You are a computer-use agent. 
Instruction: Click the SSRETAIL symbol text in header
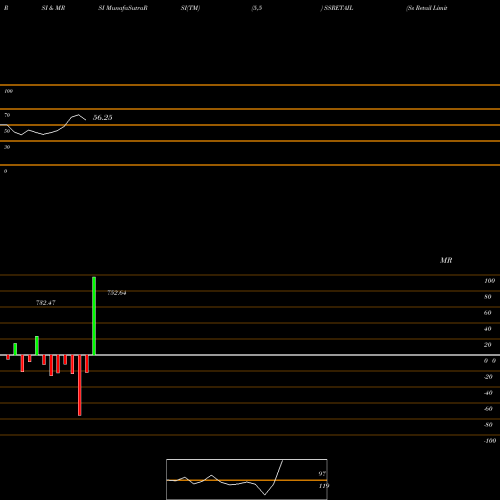[338, 8]
